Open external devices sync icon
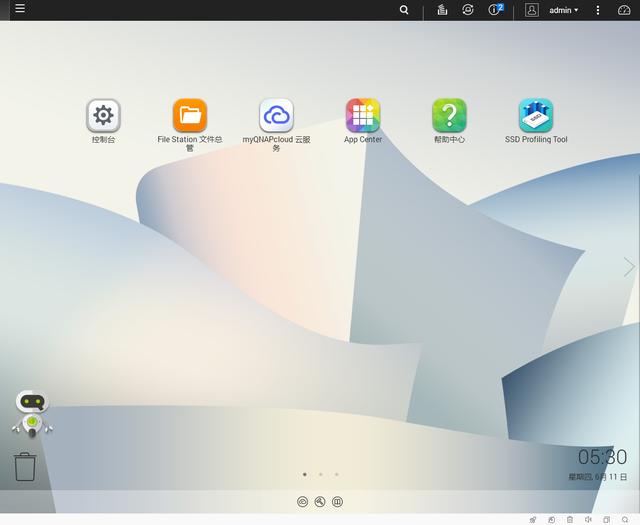 coord(468,10)
